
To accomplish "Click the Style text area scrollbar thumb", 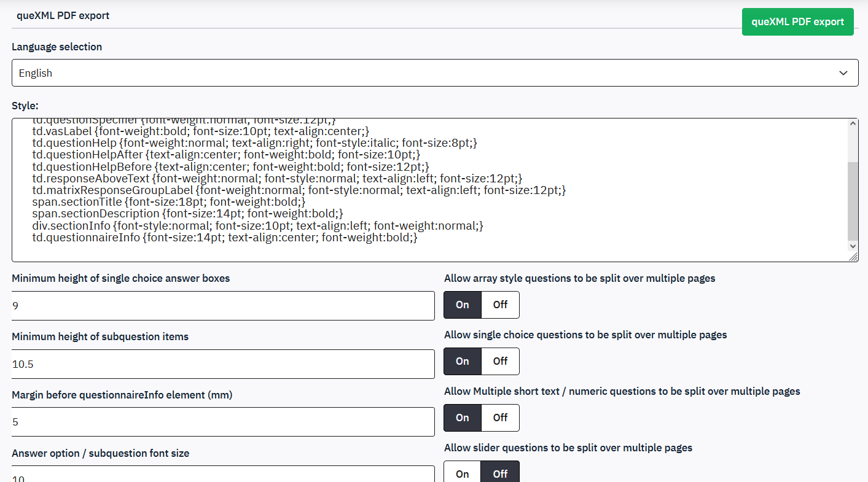I will coord(853,201).
